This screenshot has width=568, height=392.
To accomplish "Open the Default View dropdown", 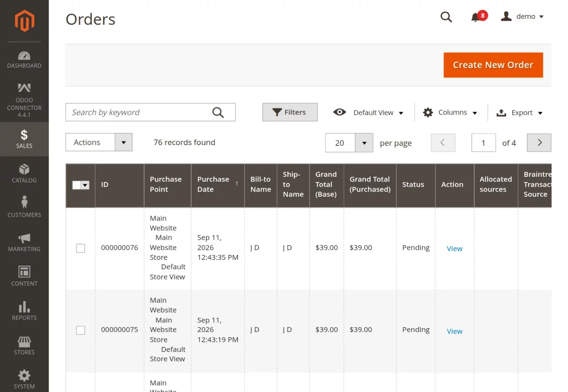I will coord(368,113).
